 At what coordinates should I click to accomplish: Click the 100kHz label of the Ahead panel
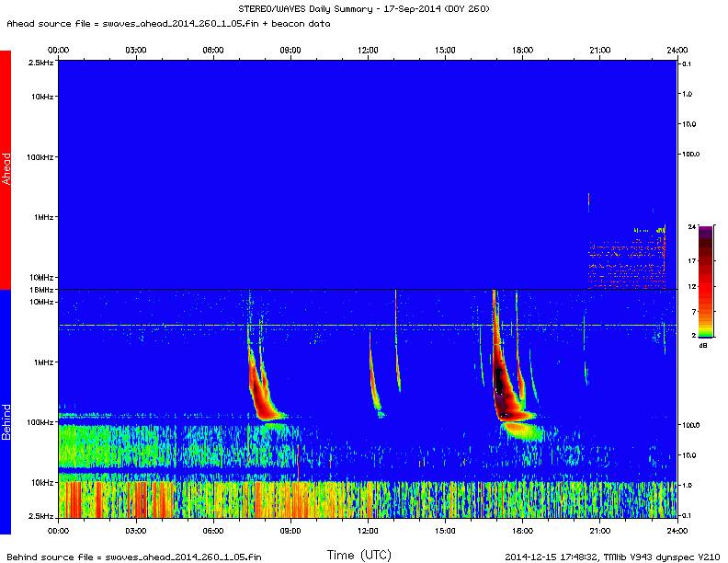[40, 157]
